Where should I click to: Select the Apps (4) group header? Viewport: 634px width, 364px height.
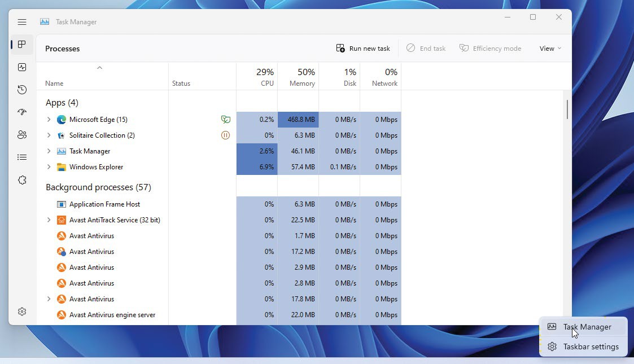click(62, 103)
